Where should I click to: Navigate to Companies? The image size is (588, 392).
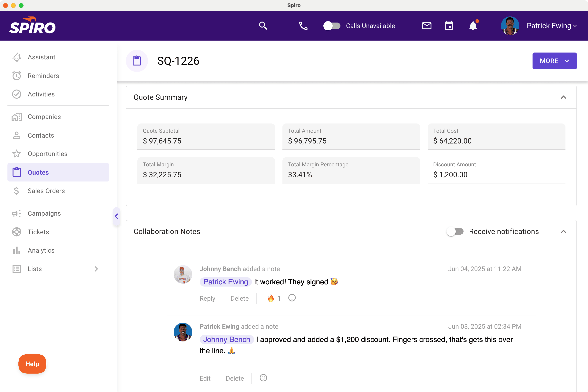tap(58, 117)
